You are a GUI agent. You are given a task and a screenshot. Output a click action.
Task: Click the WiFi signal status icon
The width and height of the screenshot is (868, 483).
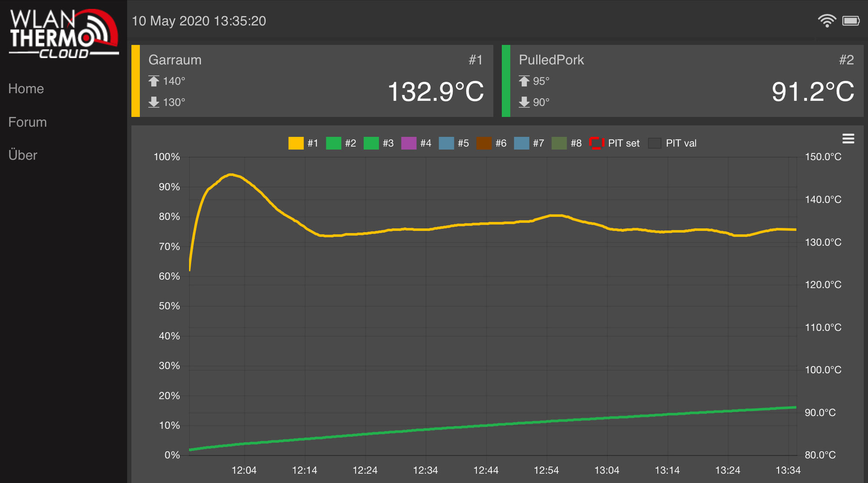[x=827, y=20]
